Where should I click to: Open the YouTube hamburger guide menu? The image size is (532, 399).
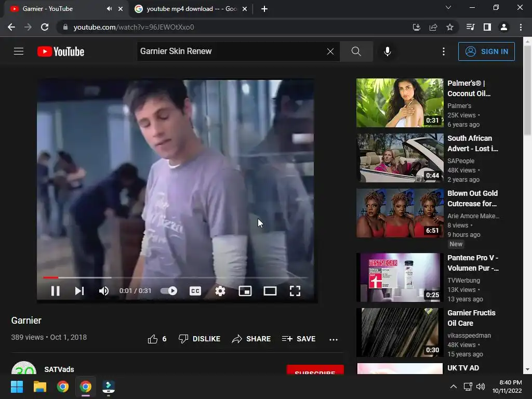[19, 51]
